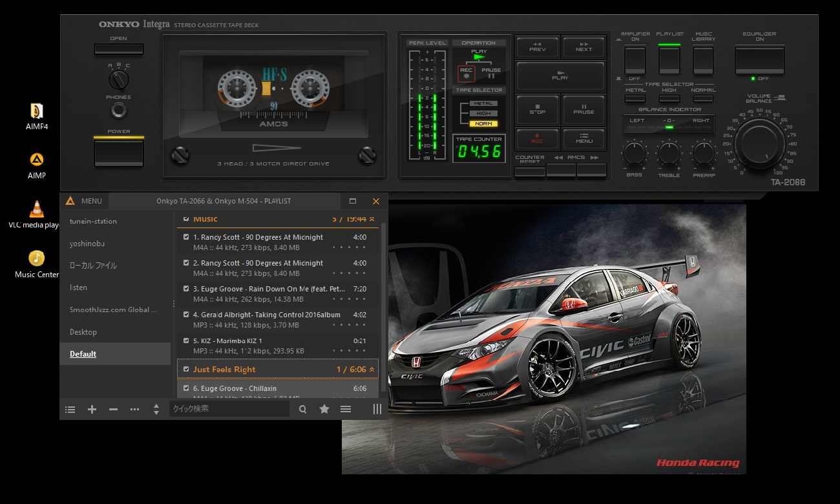Switch the EQUALIZER on
840x504 pixels.
759,59
